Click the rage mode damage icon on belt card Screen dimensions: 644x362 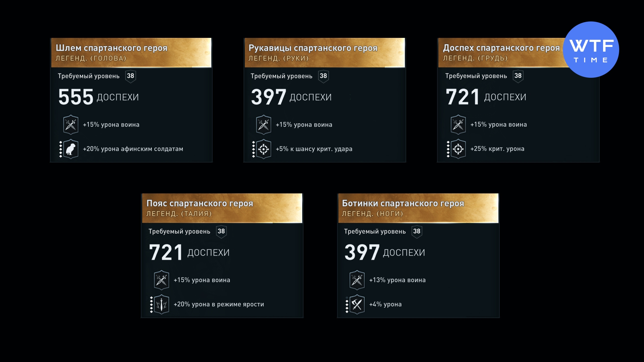(x=161, y=304)
